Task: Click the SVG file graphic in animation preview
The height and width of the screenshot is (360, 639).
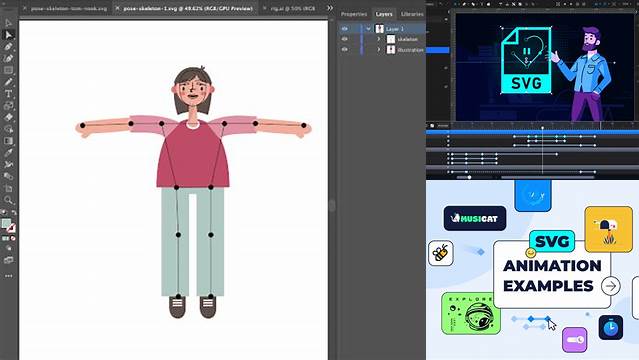Action: click(x=526, y=60)
